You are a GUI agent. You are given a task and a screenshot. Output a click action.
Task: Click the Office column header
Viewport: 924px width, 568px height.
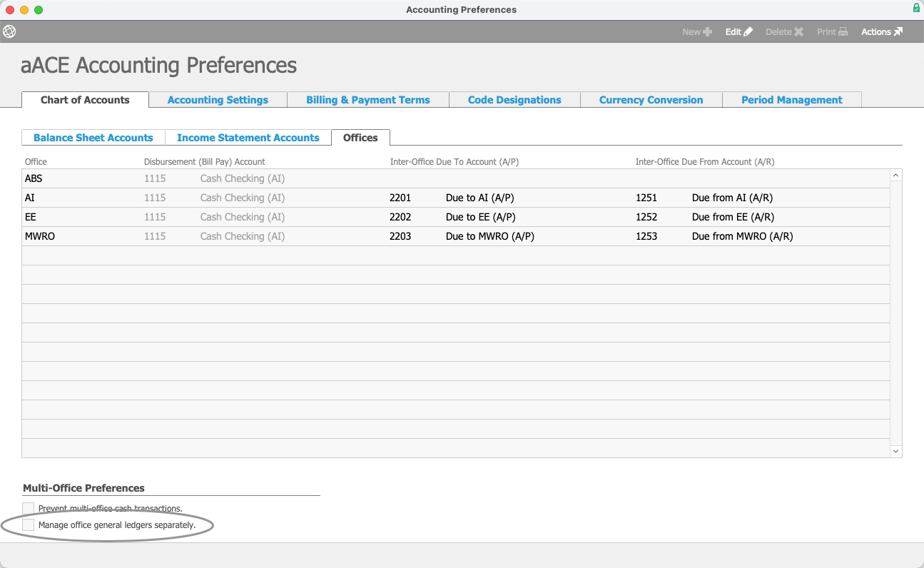(36, 162)
